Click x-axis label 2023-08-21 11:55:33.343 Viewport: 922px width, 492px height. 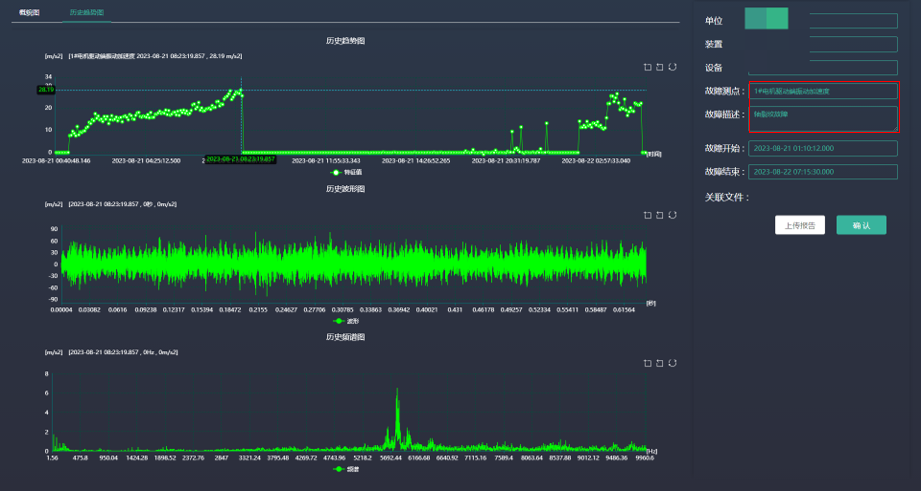[x=326, y=160]
